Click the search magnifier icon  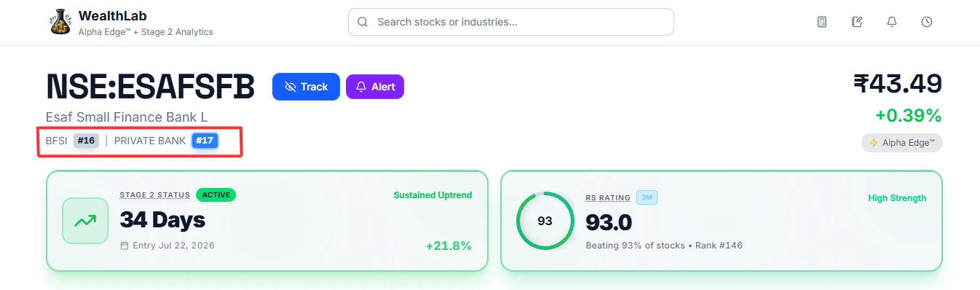pyautogui.click(x=363, y=22)
